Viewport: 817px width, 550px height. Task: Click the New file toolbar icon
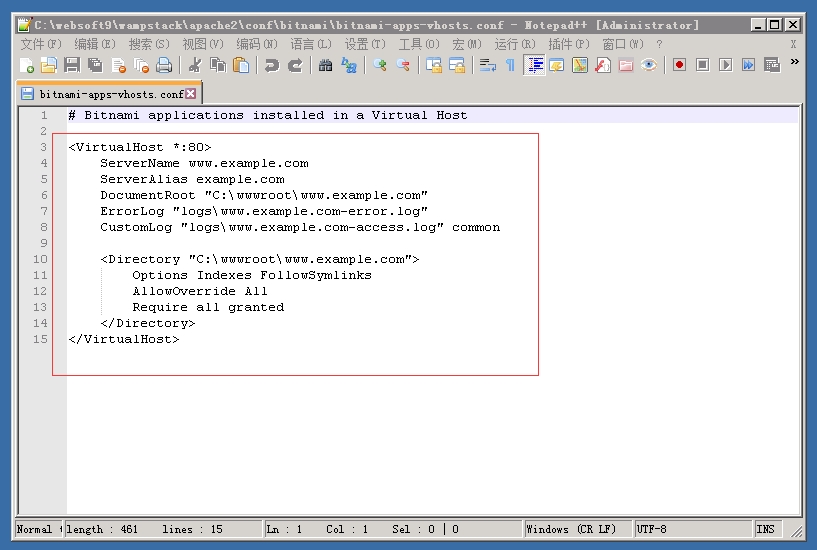pos(27,65)
